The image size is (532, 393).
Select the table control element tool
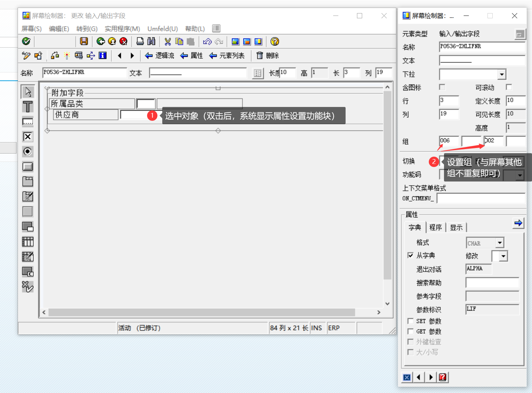coord(28,242)
